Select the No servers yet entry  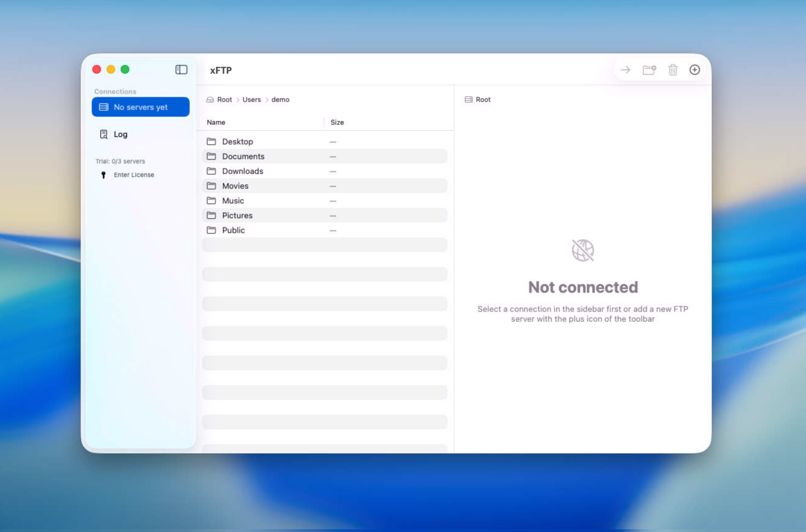tap(140, 107)
